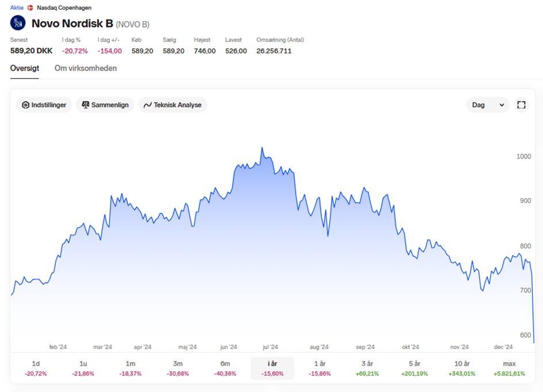
Task: Click the 1000 price axis label
Action: point(523,156)
